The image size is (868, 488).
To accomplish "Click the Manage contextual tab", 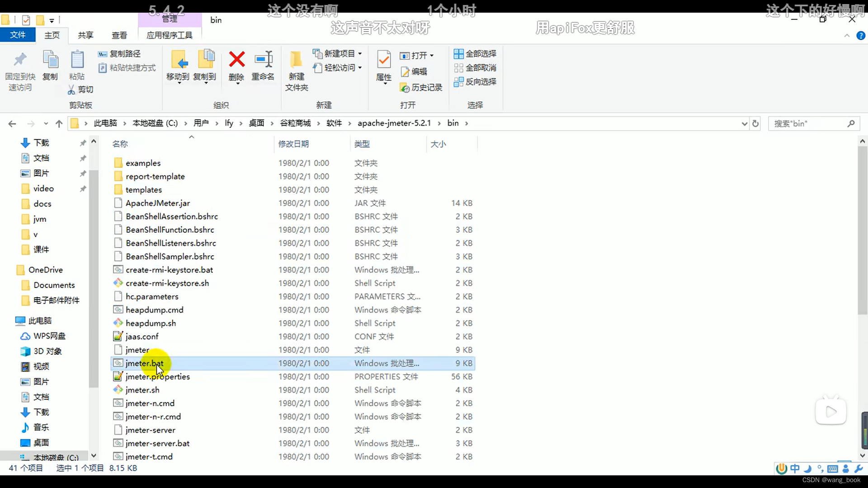I will point(170,19).
